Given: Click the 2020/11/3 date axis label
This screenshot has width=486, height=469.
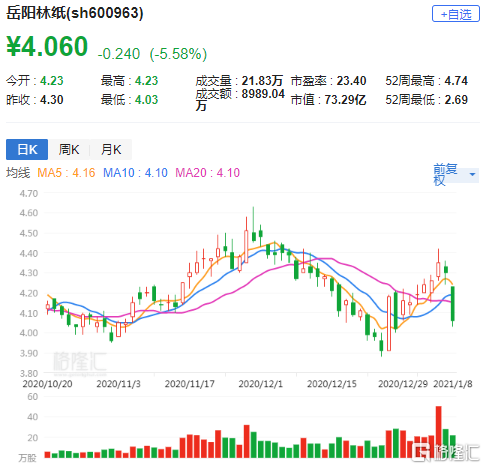Looking at the screenshot, I should coord(118,384).
